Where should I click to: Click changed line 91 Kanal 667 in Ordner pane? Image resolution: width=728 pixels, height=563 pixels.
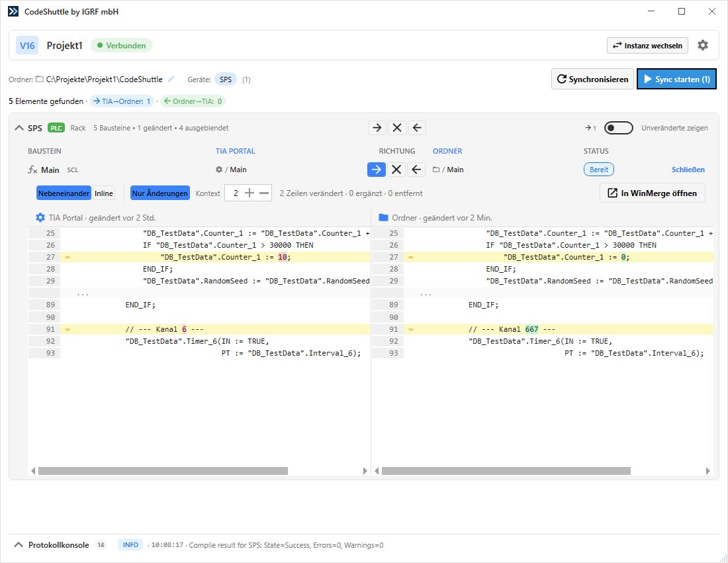coord(542,329)
